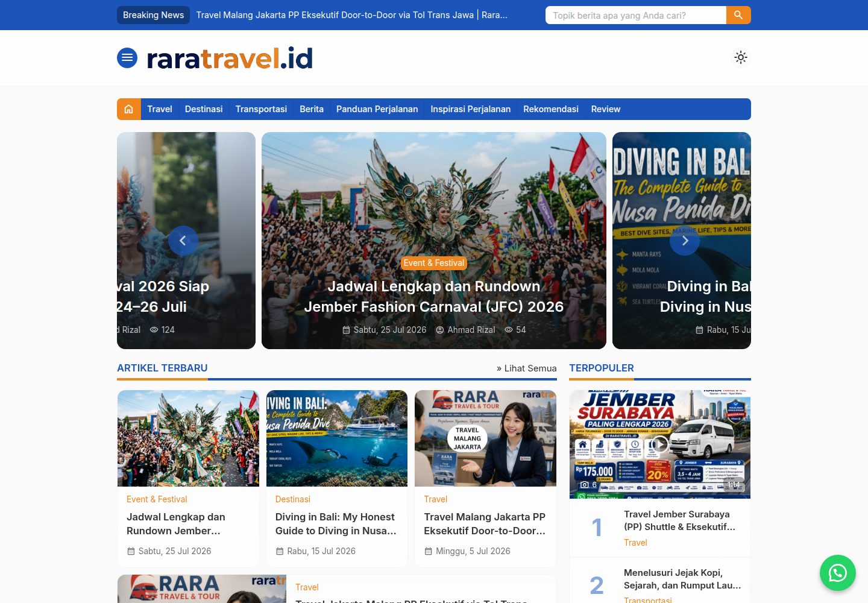The image size is (868, 603).
Task: Open the featured Jember Fashion Carnaval slide title
Action: (x=434, y=297)
